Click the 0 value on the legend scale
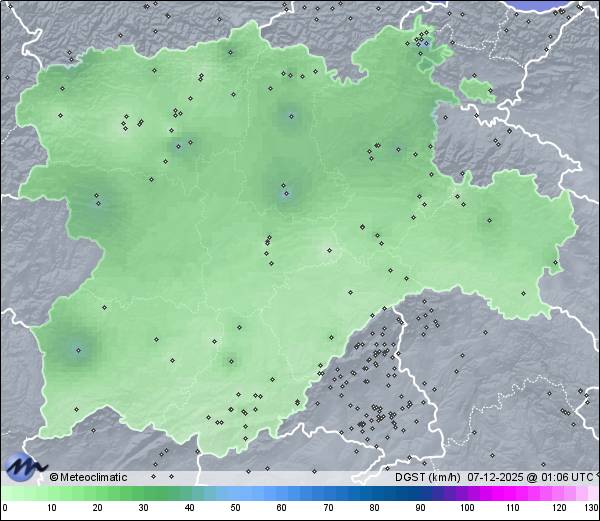 click(5, 509)
